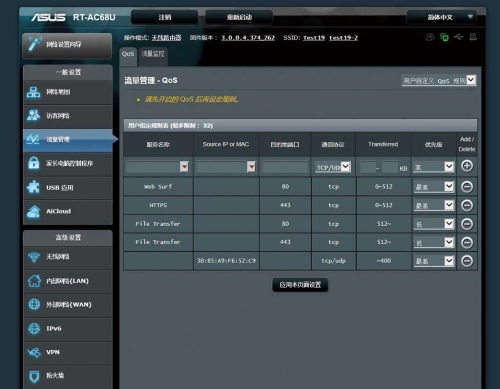
Task: Click the destination port input field
Action: coord(285,167)
